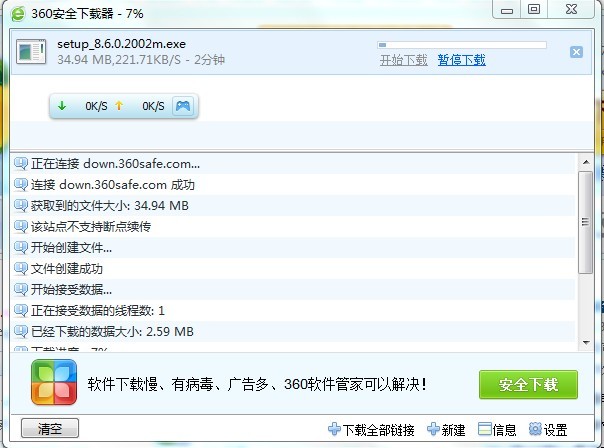Click the gear icon beside 设置
The height and width of the screenshot is (448, 604).
tap(535, 429)
